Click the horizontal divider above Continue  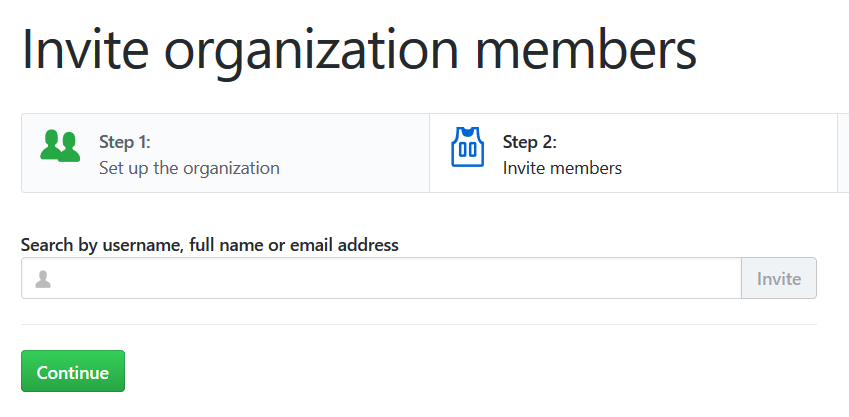[418, 325]
